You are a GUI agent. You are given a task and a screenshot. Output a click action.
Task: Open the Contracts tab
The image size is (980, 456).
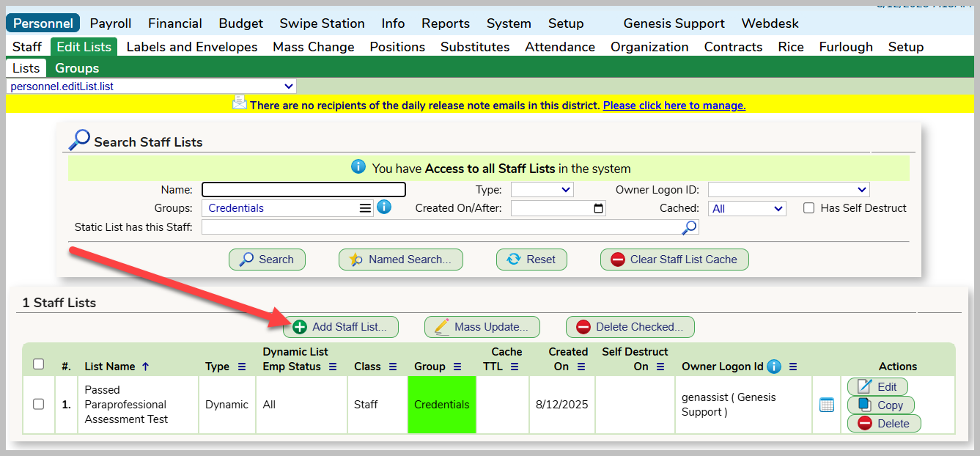[733, 47]
